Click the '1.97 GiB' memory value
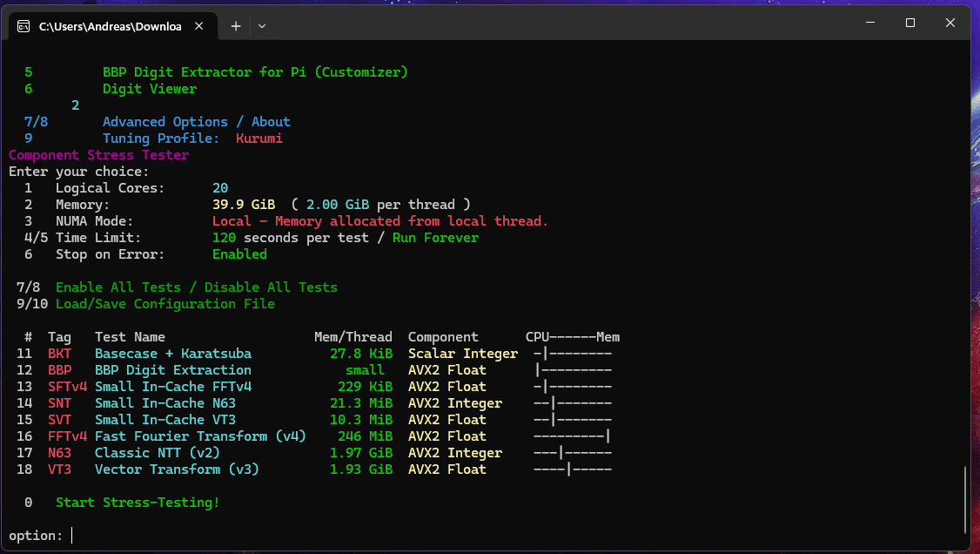Image resolution: width=980 pixels, height=554 pixels. tap(361, 453)
